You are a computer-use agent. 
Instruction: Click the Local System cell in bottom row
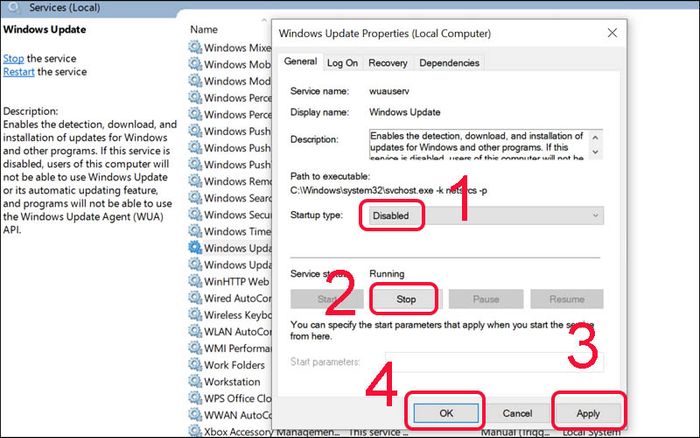591,432
